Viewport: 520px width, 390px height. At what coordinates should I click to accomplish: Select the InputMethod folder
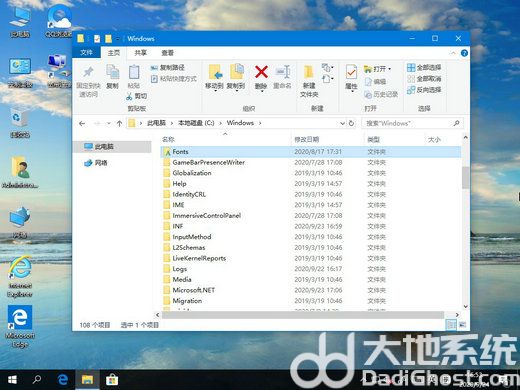pyautogui.click(x=311, y=237)
